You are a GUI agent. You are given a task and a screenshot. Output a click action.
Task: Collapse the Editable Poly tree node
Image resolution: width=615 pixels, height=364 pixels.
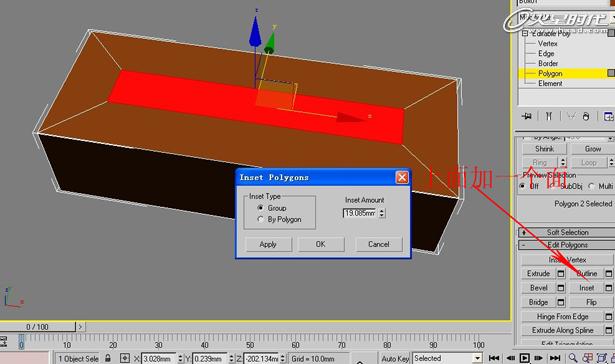(x=525, y=33)
